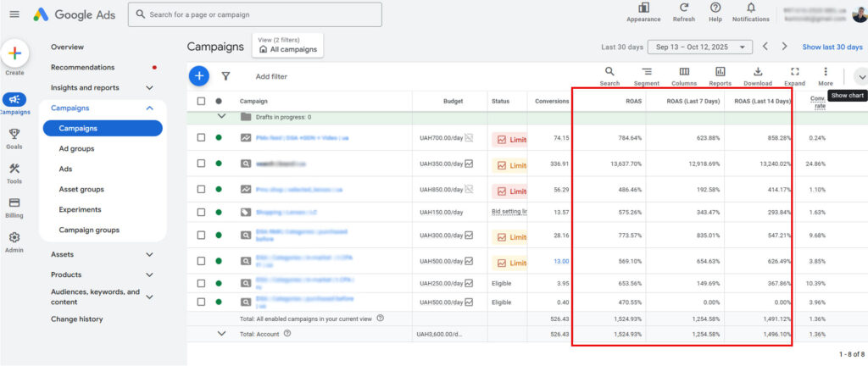Click the filter funnel icon
This screenshot has width=868, height=366.
click(225, 75)
